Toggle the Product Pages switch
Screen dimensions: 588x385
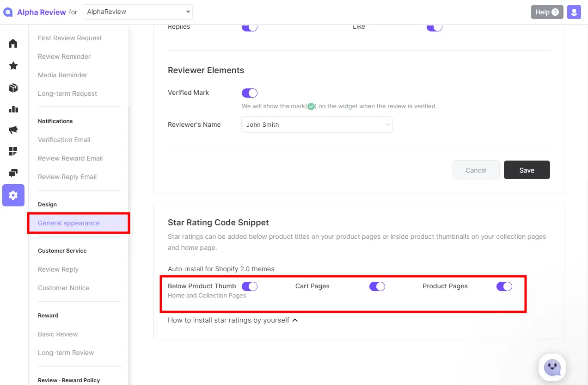504,286
